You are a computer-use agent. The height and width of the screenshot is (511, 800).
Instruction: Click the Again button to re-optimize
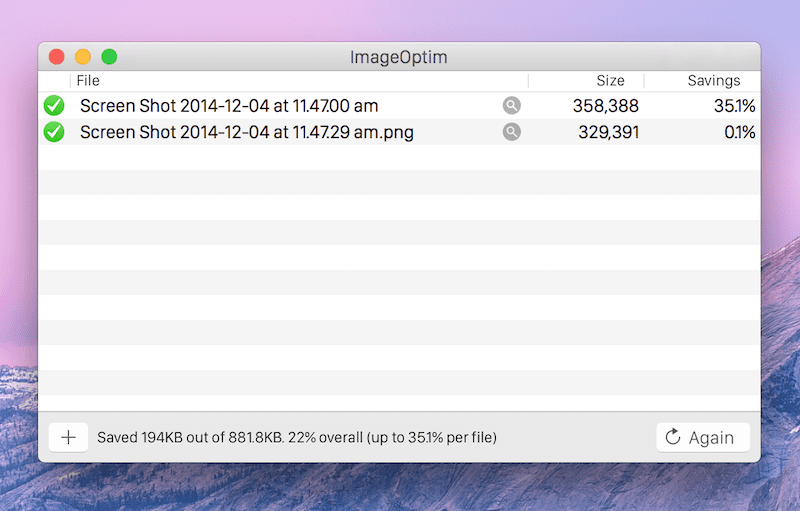(703, 437)
